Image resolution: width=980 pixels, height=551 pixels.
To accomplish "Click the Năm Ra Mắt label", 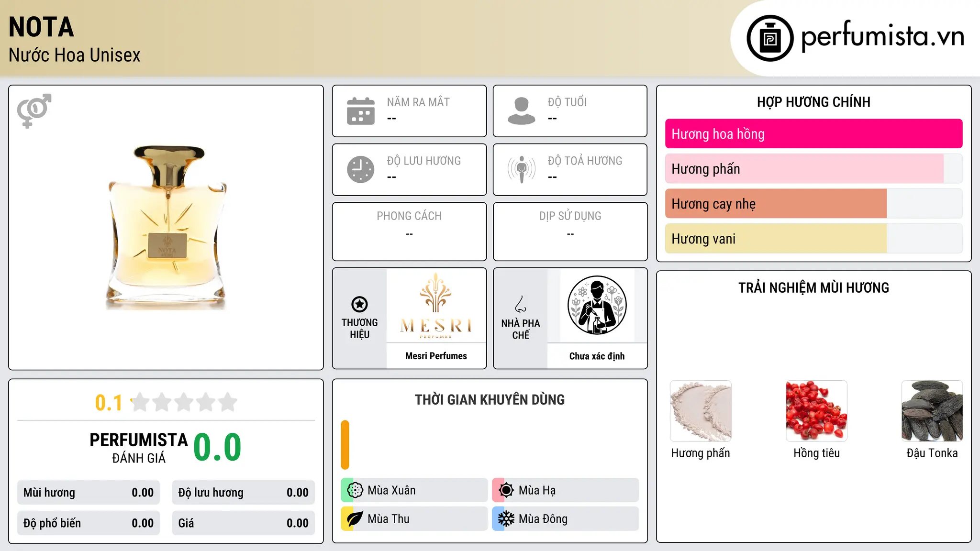I will click(418, 102).
